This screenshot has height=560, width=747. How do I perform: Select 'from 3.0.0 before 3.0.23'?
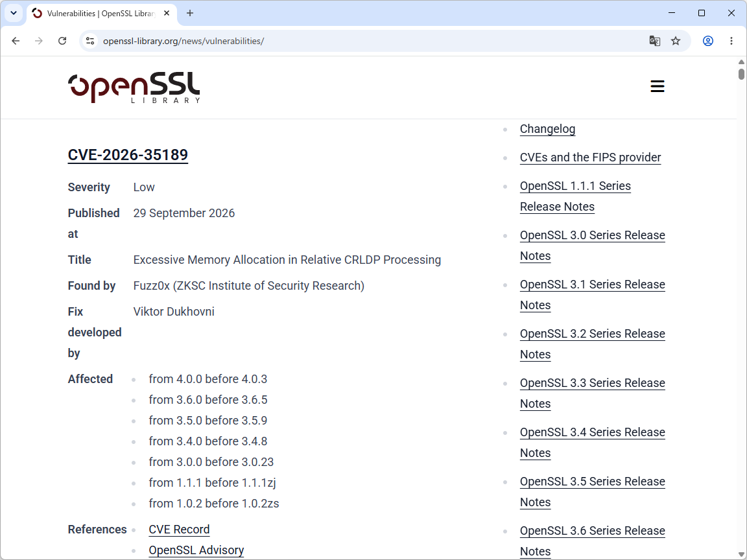[211, 462]
